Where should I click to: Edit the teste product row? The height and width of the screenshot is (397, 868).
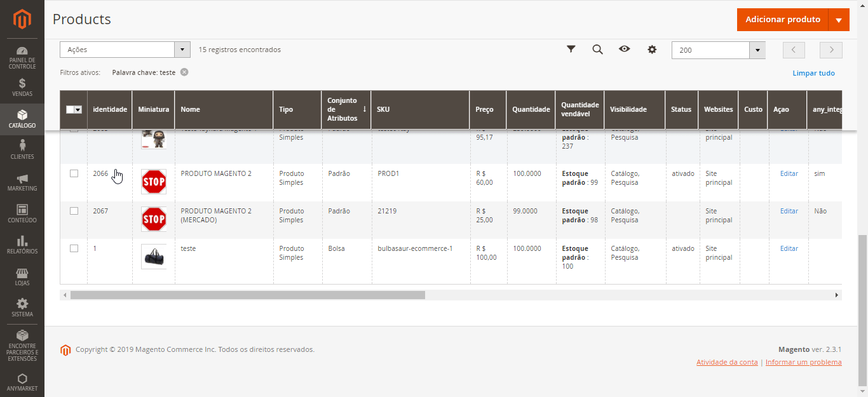[789, 248]
